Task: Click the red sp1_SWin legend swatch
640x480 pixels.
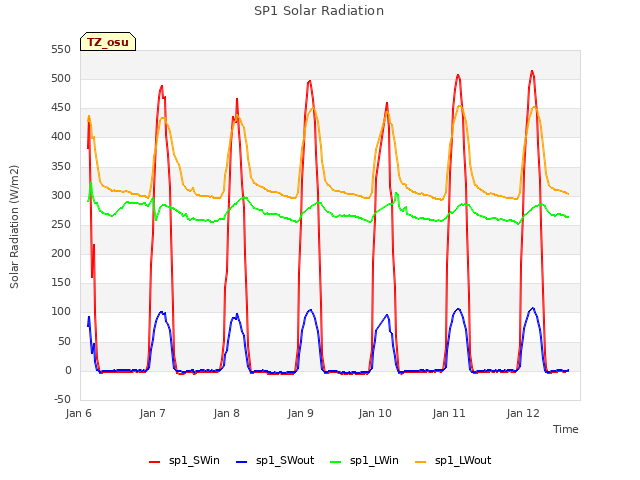Action: pos(155,462)
